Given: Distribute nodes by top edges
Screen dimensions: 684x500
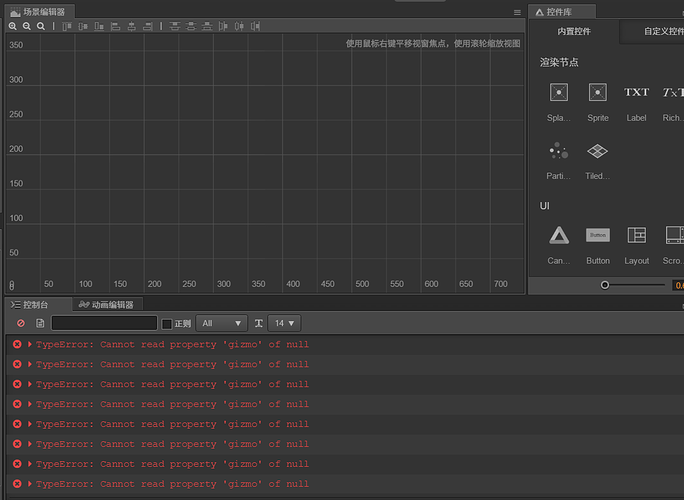Looking at the screenshot, I should click(x=174, y=26).
